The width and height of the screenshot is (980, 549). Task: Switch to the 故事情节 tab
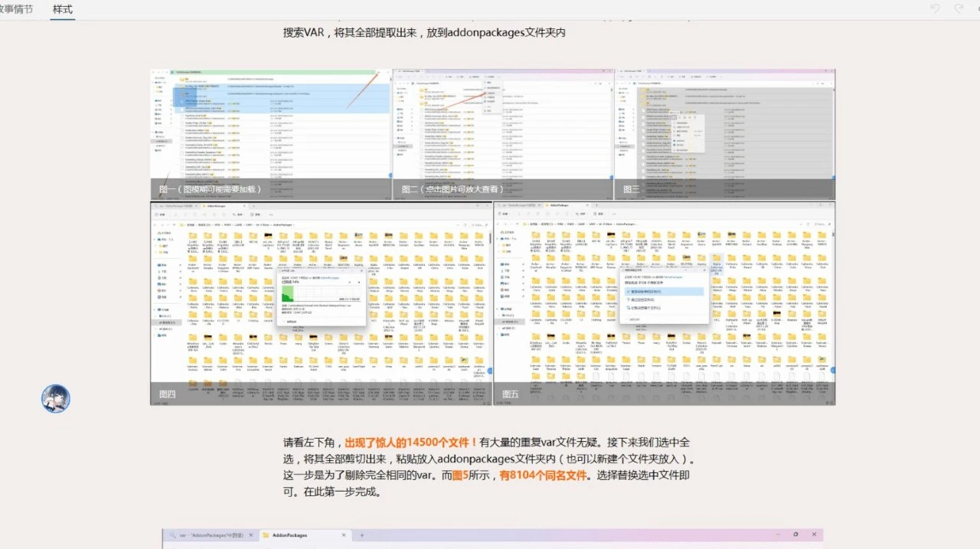[15, 10]
